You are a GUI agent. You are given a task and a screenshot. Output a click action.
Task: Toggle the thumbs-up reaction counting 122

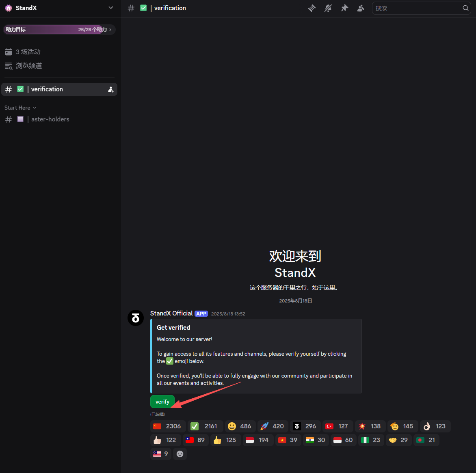click(x=165, y=440)
